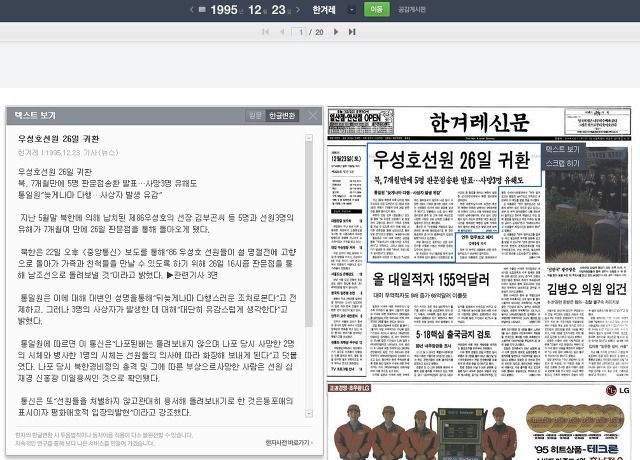This screenshot has width=640, height=460.
Task: Open the calendar icon beside 1995
Action: point(202,9)
